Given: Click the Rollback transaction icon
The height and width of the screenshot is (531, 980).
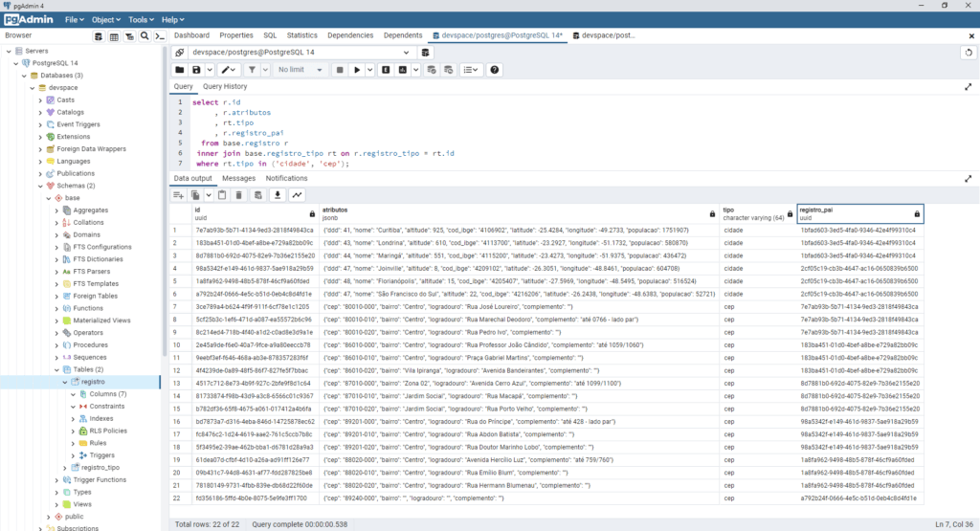Looking at the screenshot, I should click(449, 70).
